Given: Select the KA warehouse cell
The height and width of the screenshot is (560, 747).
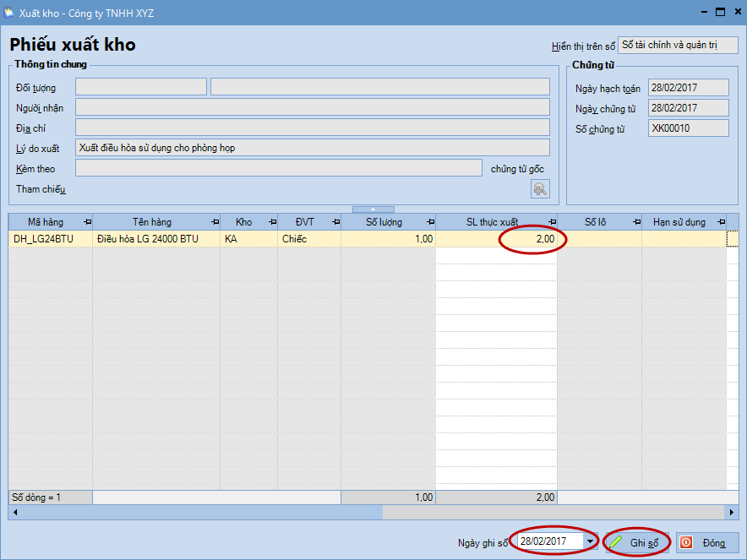Looking at the screenshot, I should tap(248, 238).
